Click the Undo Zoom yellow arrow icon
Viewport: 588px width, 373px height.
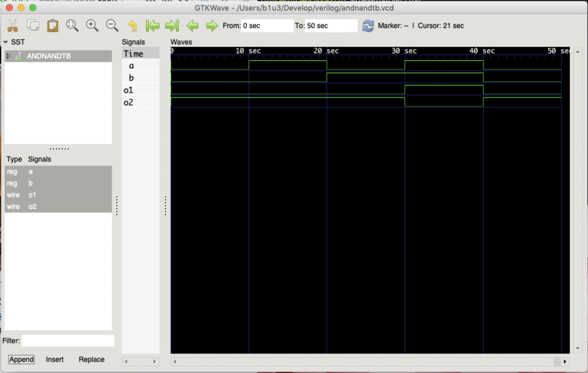click(x=133, y=25)
